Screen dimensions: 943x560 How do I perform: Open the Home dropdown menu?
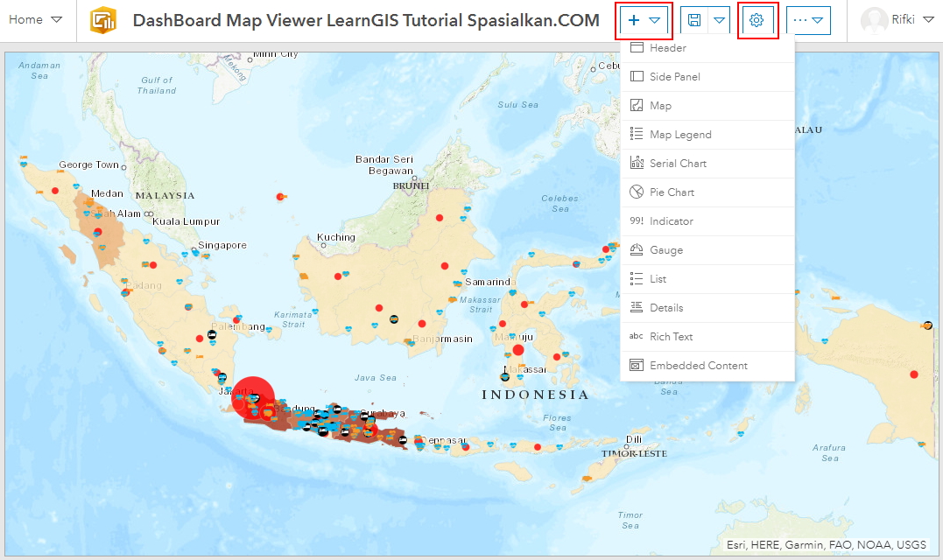[x=35, y=20]
